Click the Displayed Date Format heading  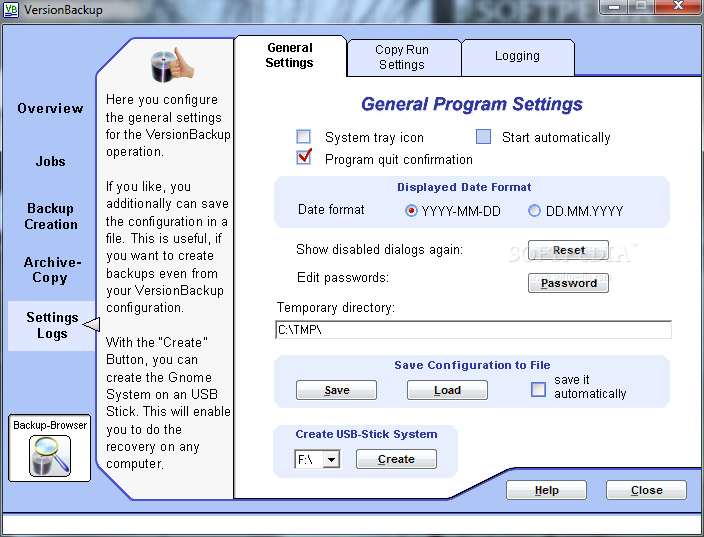tap(464, 187)
